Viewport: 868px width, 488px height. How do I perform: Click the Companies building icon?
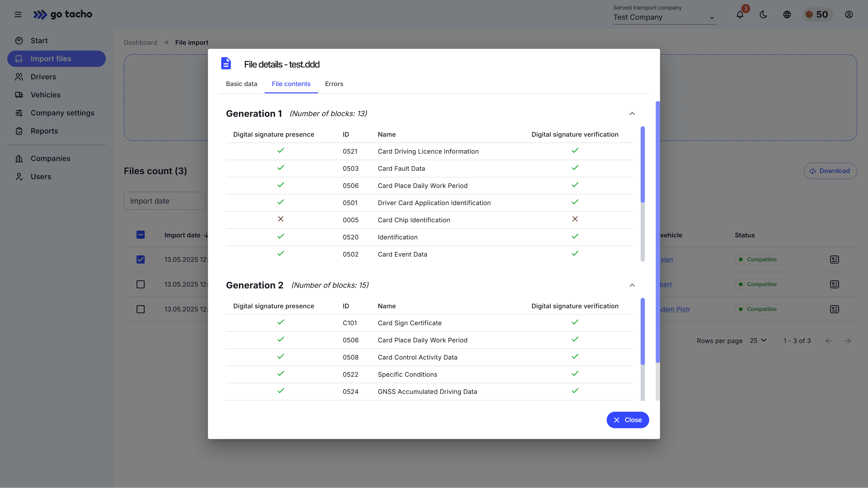19,159
